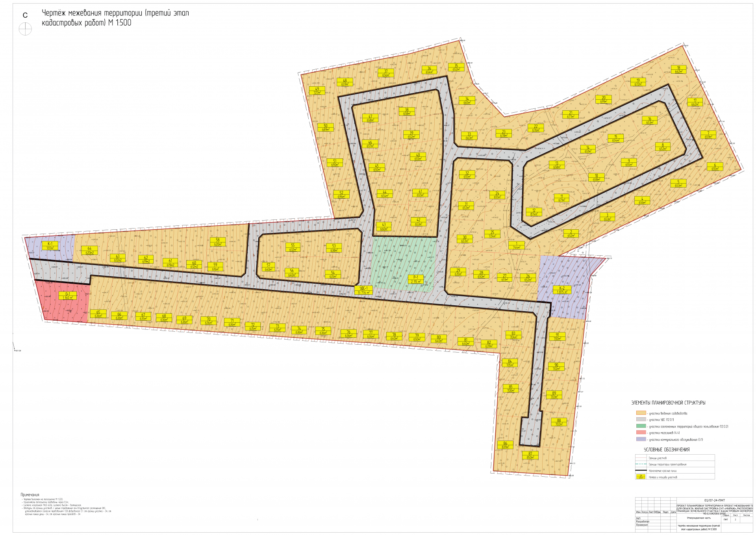Select the green landscaped territory legend swatch
This screenshot has height=535, width=756.
641,426
